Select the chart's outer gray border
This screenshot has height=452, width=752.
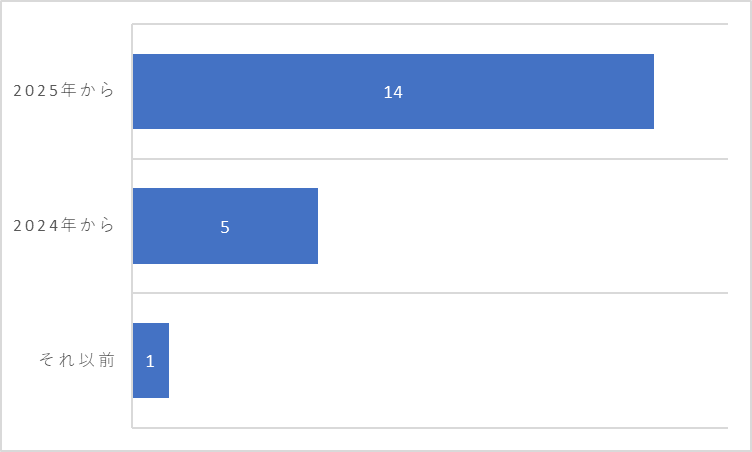[x=376, y=1]
